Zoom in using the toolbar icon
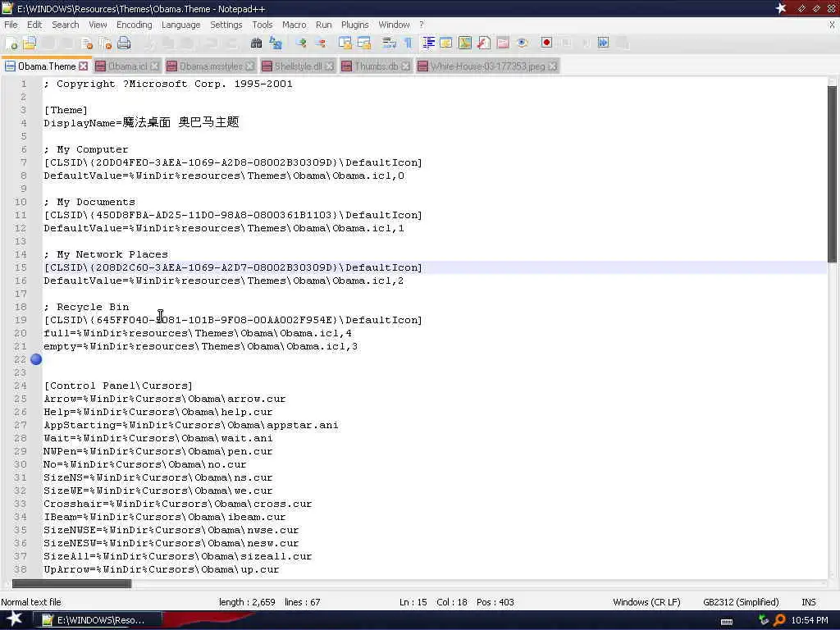 [x=301, y=43]
